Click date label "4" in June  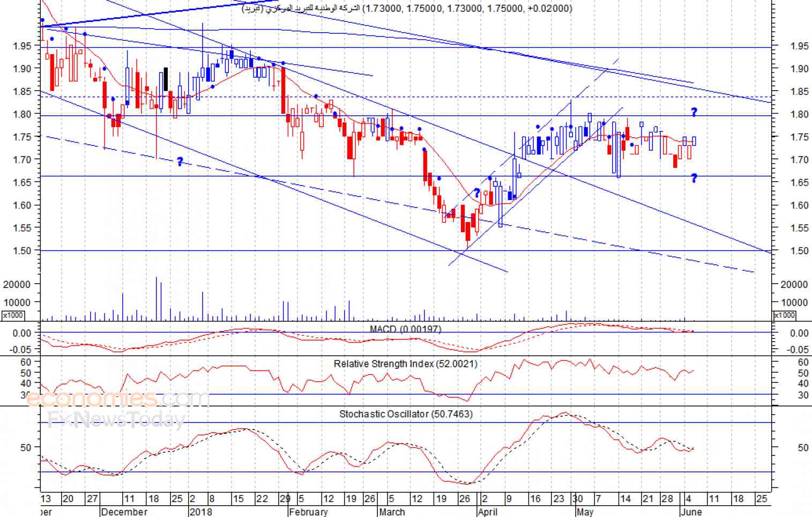[x=688, y=499]
